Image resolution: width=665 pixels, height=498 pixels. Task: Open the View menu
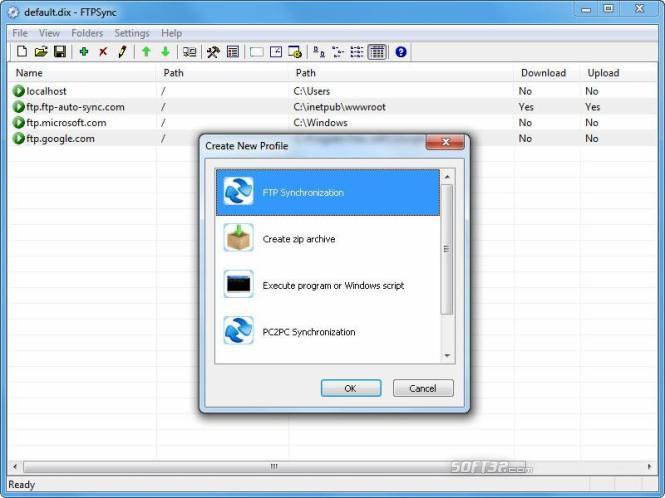(x=49, y=33)
